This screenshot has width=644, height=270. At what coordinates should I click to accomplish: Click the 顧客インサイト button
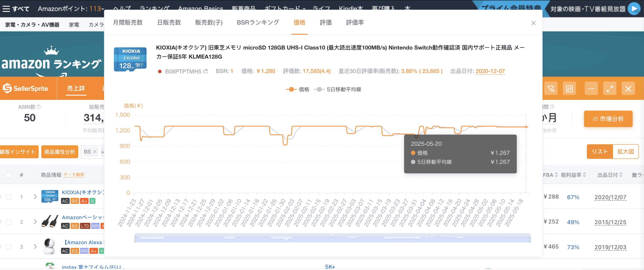click(x=18, y=152)
